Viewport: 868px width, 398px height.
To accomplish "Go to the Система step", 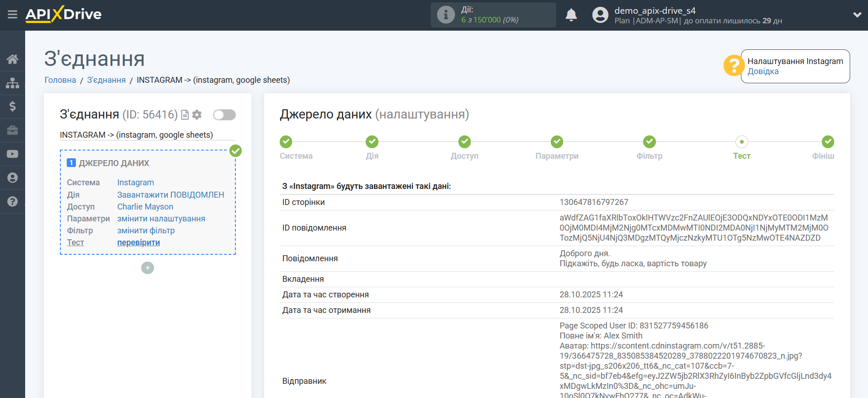I will (x=286, y=142).
